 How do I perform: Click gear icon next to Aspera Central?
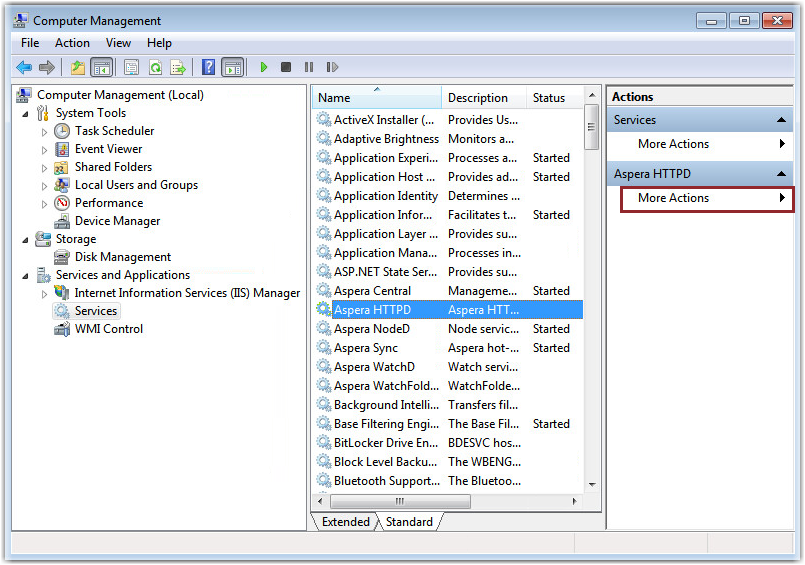[323, 290]
